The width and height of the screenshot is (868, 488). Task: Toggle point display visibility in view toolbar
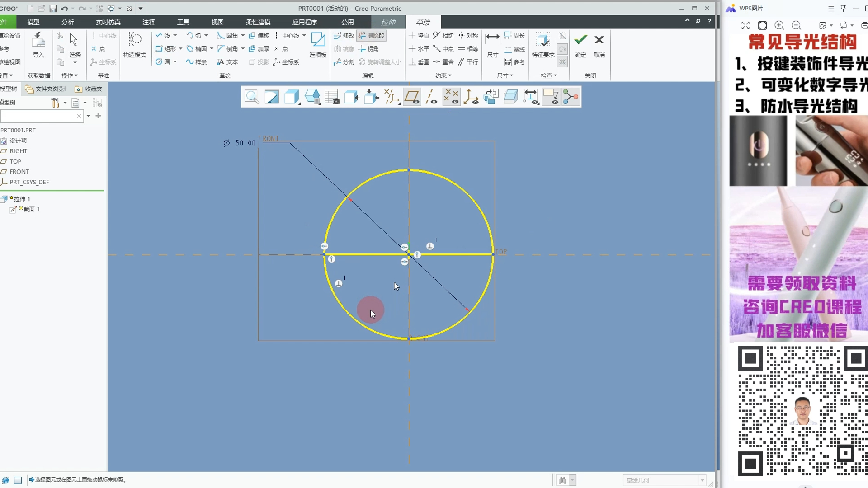tap(451, 97)
